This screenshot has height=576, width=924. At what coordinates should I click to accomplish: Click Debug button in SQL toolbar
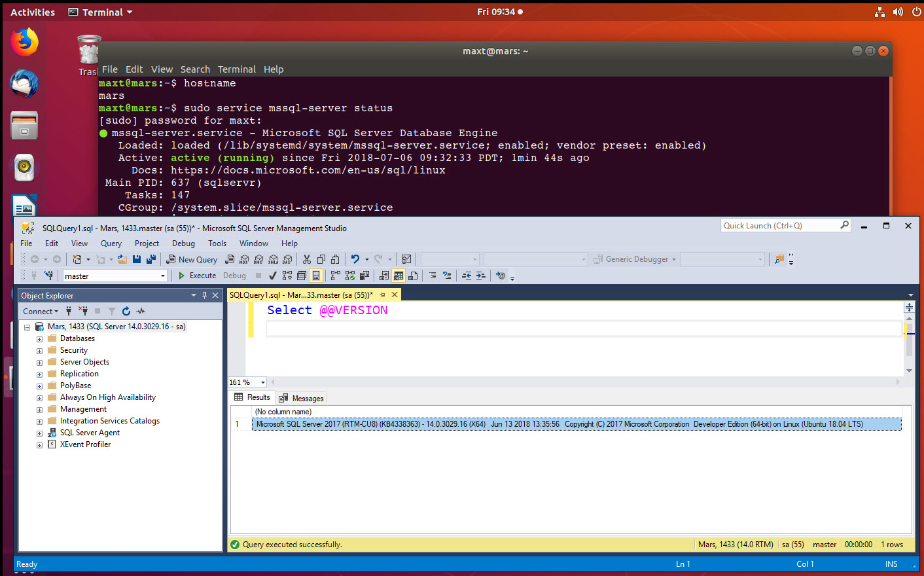[234, 276]
